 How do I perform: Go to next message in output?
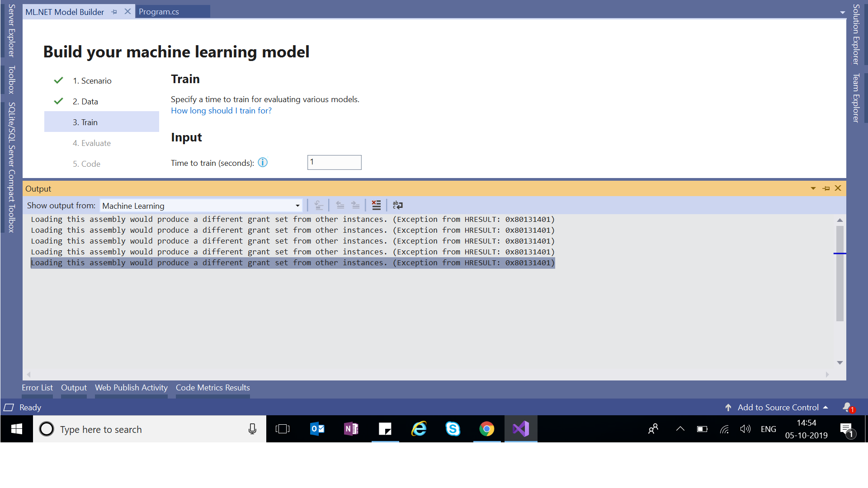356,205
